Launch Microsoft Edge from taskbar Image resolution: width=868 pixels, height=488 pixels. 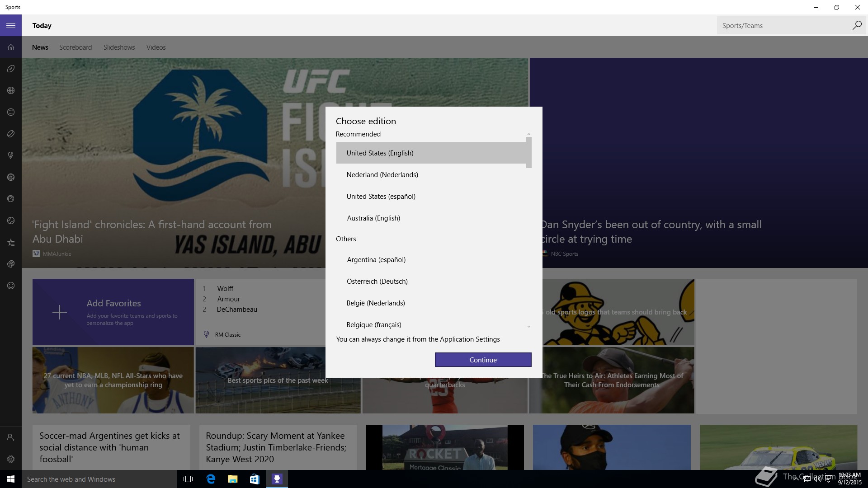pos(211,479)
